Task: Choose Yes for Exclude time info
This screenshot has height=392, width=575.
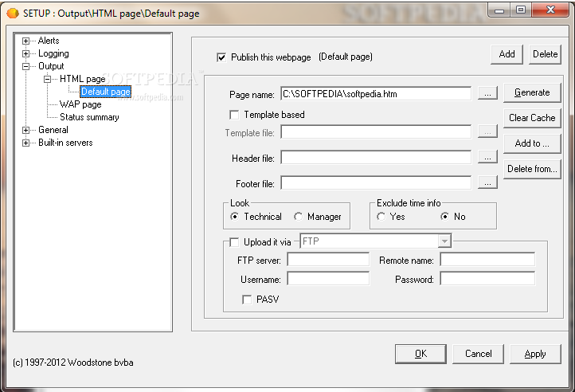Action: (x=381, y=217)
